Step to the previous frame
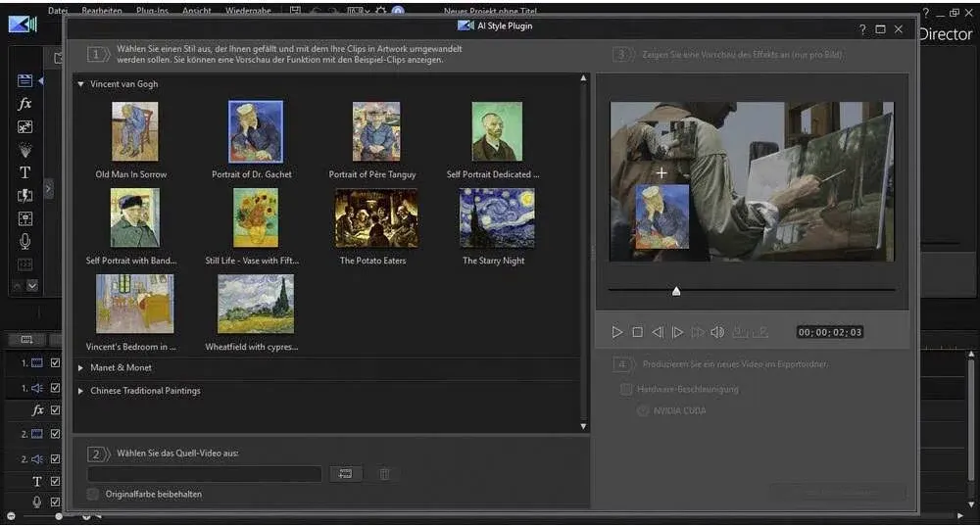Screen dimensions: 980x526 pos(658,332)
